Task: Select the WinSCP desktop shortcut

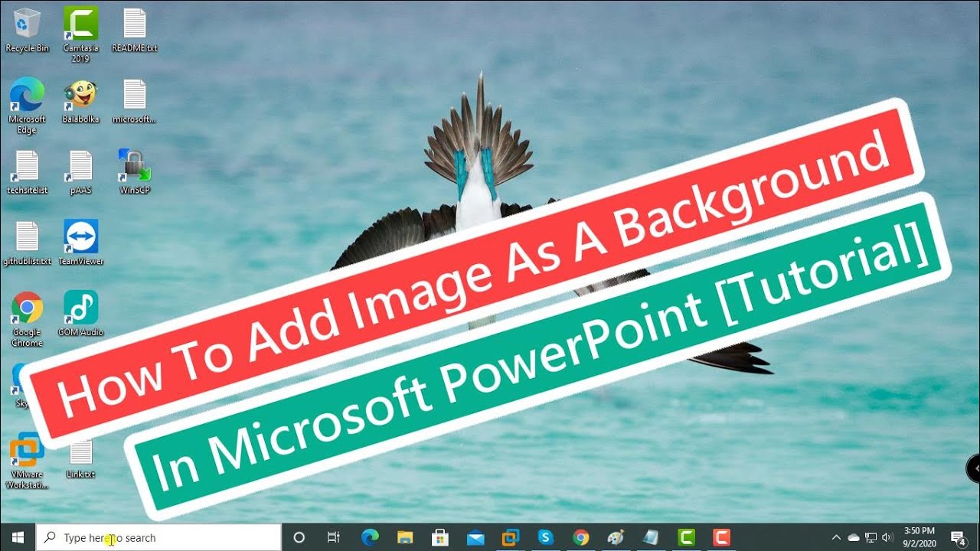Action: [x=134, y=172]
